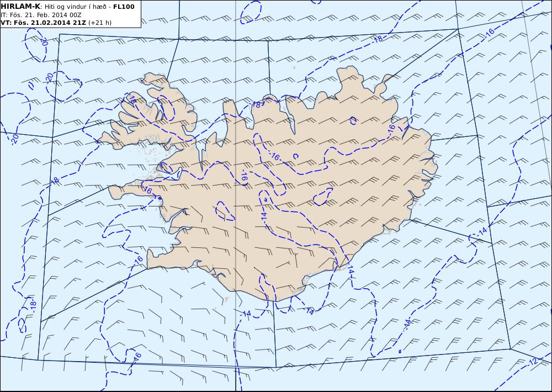This screenshot has height=392, width=552.
Task: Select the 'IT: Fös. 21. Feb. 2014 00Z' line
Action: [x=41, y=15]
